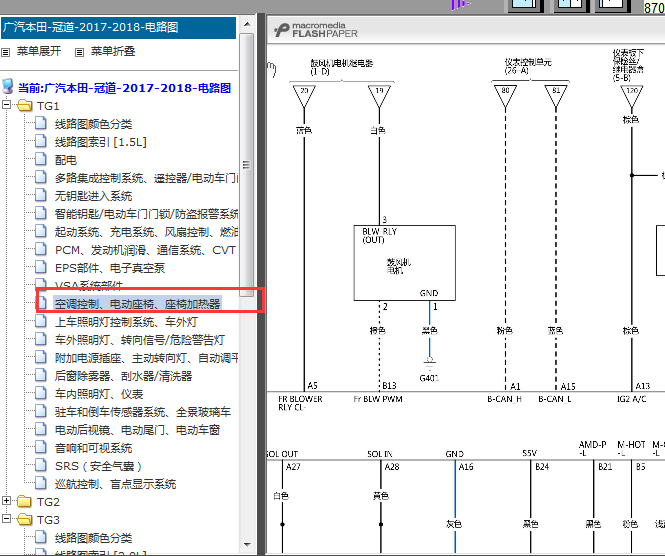
Task: Click the computer icon beside 当前 title
Action: tap(8, 86)
